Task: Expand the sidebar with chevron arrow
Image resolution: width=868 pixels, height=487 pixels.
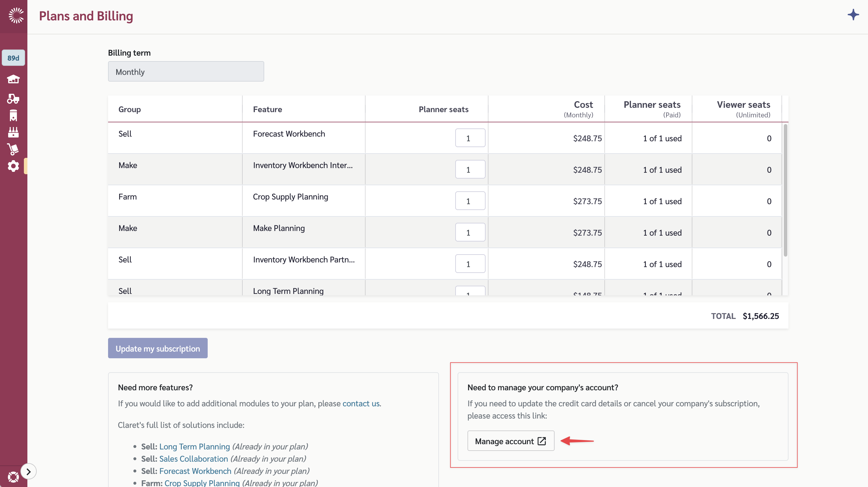Action: pyautogui.click(x=29, y=471)
